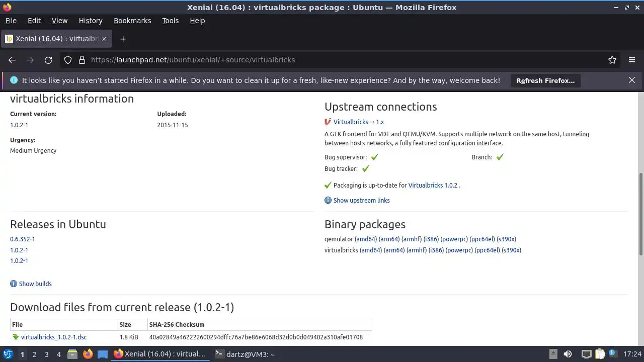Click the Firefox reload page icon
The height and width of the screenshot is (362, 644).
point(48,60)
